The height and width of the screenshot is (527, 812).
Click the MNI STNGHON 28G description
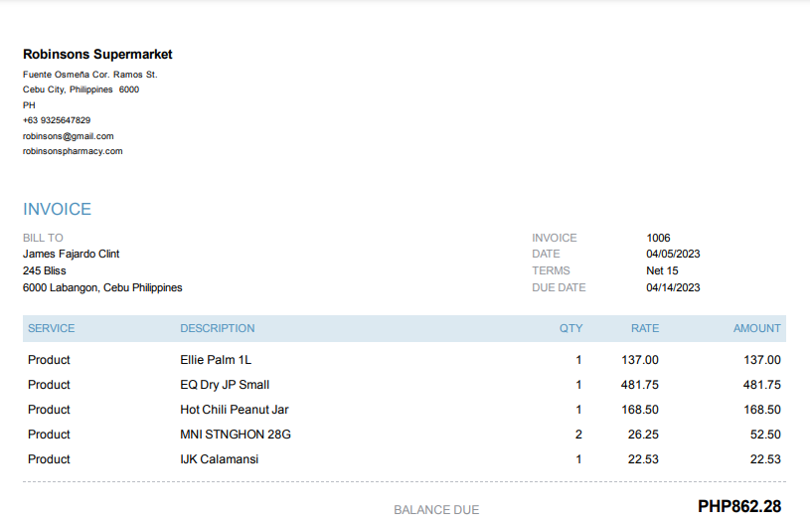tap(235, 435)
